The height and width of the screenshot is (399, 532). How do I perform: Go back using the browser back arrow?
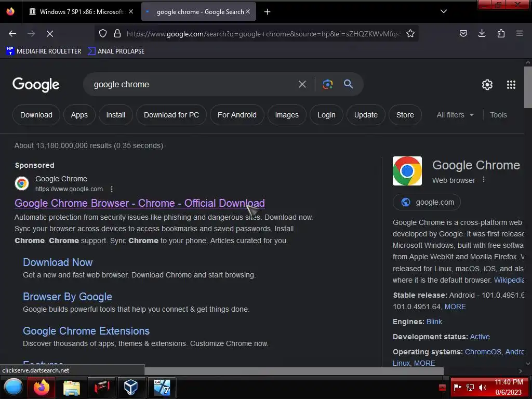pyautogui.click(x=12, y=34)
